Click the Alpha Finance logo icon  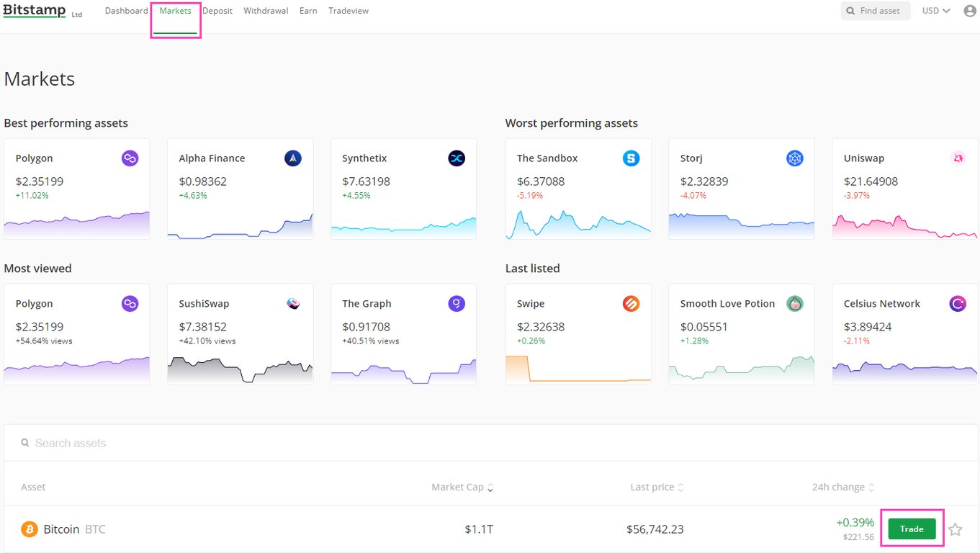click(x=293, y=158)
